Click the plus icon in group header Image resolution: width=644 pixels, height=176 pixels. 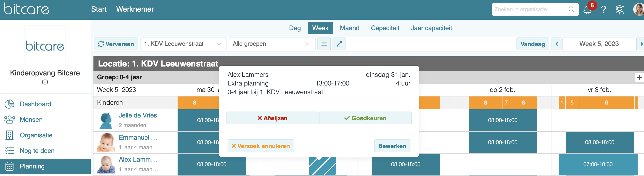(x=639, y=77)
